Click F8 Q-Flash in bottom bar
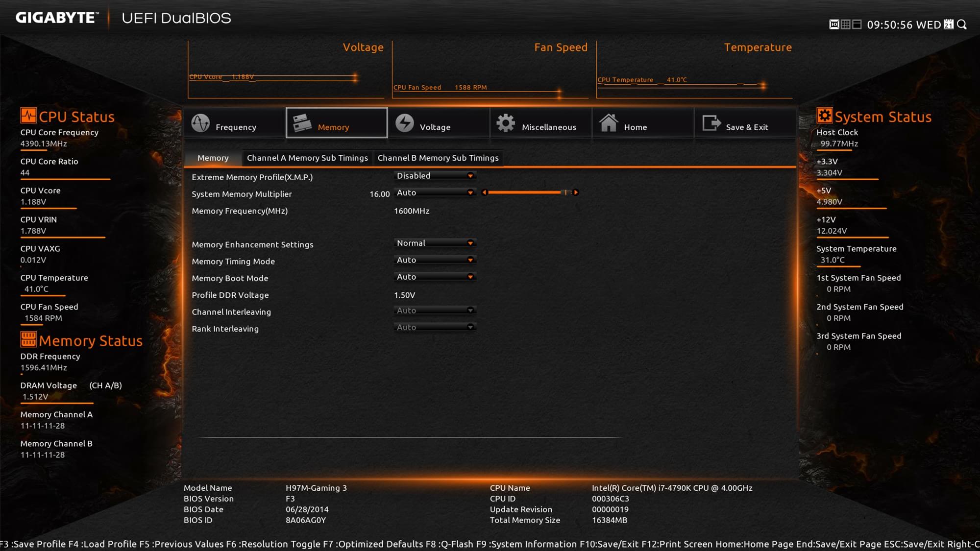Viewport: 980px width, 551px height. tap(449, 544)
